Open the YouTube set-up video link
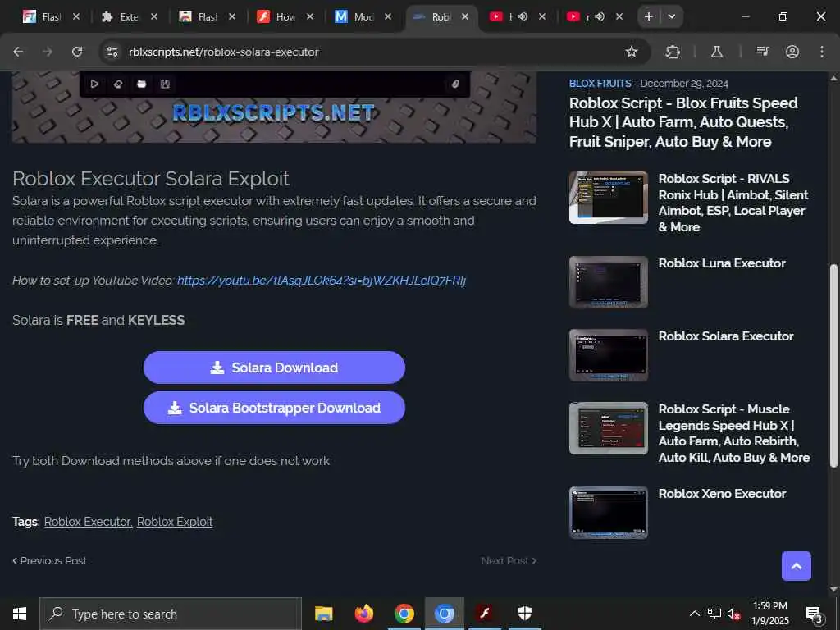The width and height of the screenshot is (840, 630). pyautogui.click(x=322, y=281)
